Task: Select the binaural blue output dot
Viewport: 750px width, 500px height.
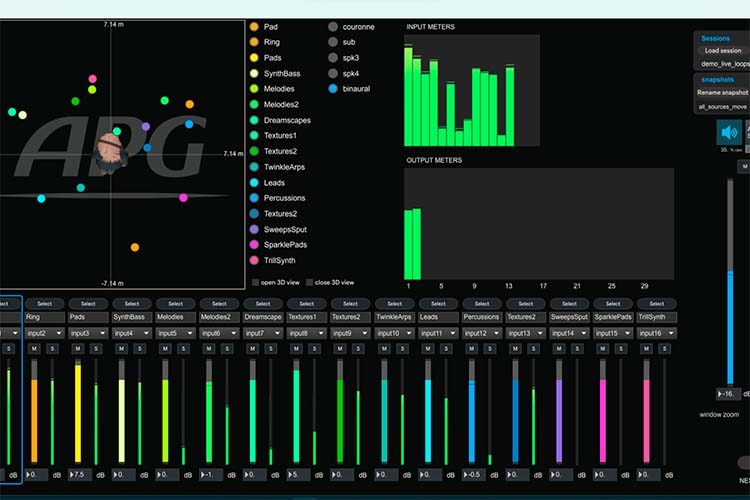Action: click(x=333, y=89)
